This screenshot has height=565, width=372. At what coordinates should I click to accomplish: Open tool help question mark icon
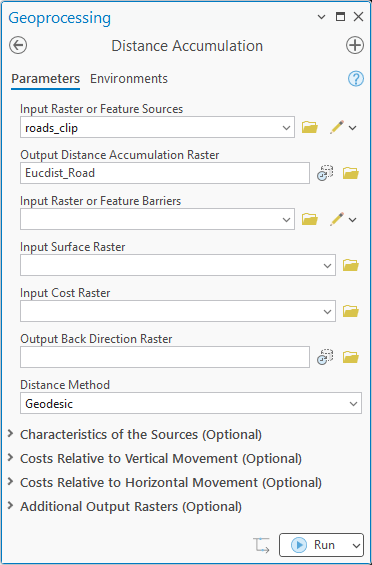tap(356, 79)
